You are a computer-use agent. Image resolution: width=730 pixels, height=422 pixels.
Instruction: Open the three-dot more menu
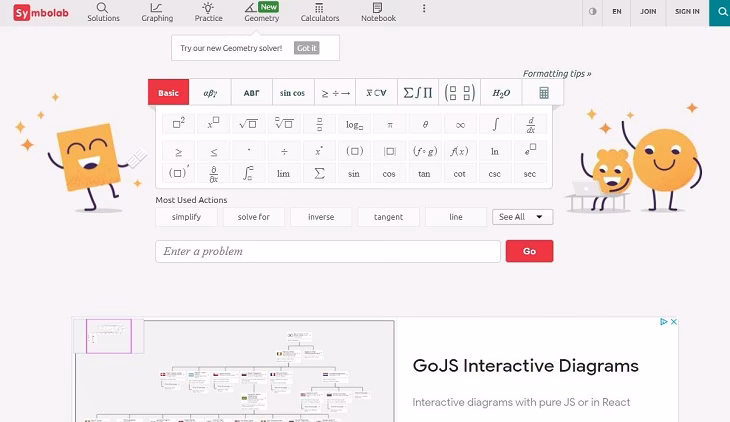424,9
